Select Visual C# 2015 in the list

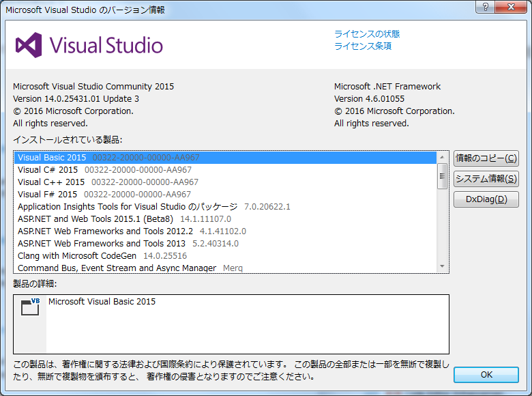click(x=225, y=170)
